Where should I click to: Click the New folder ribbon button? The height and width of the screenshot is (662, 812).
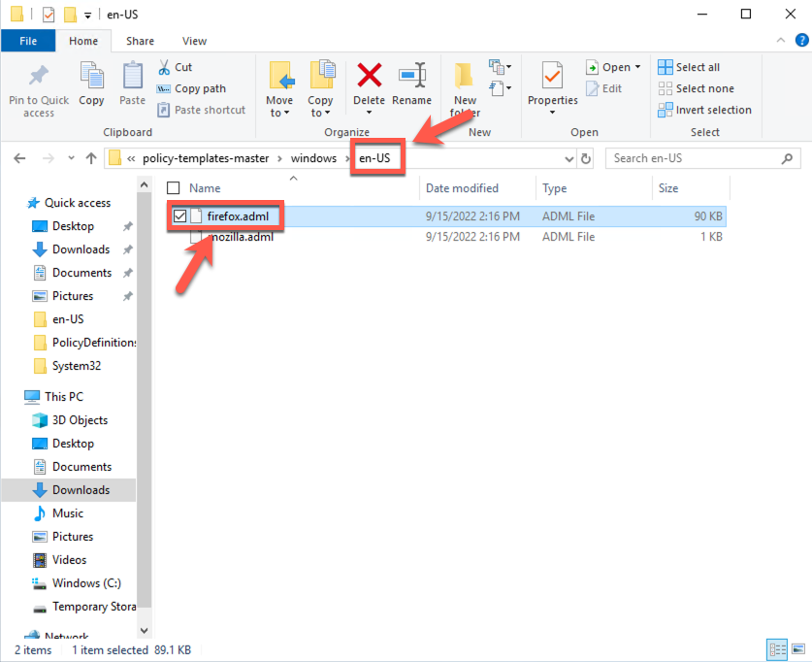(x=465, y=89)
